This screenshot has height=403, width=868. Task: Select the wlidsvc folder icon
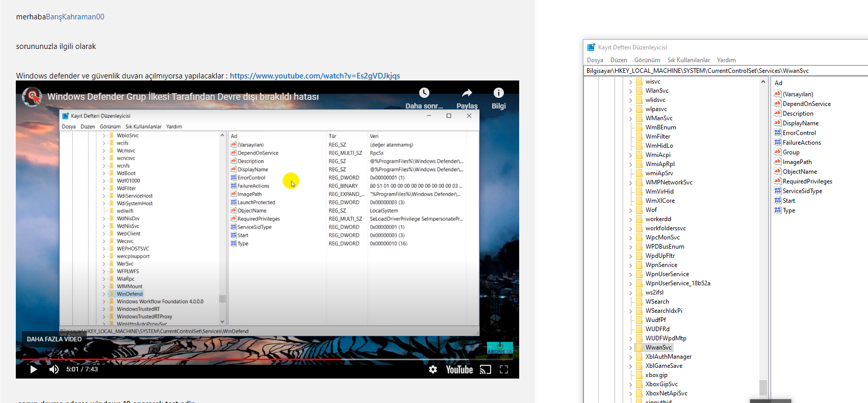(639, 100)
